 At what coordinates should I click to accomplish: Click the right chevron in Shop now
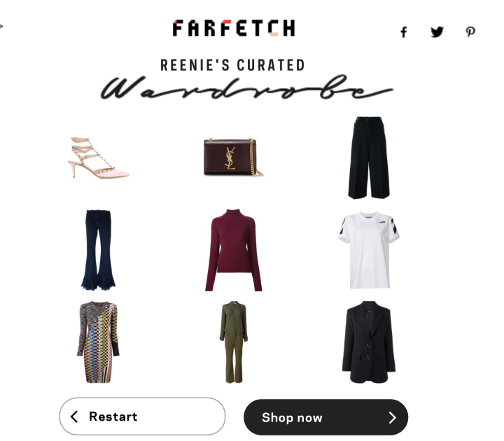[392, 417]
